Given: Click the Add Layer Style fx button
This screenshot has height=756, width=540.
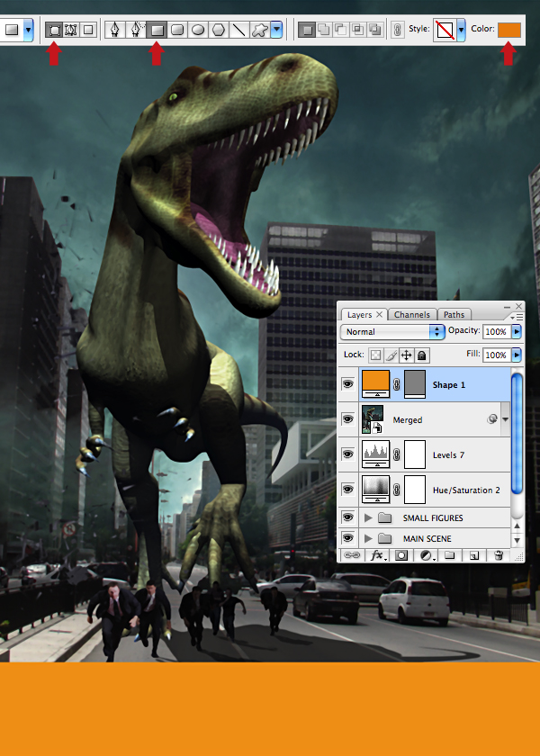Looking at the screenshot, I should pyautogui.click(x=377, y=555).
